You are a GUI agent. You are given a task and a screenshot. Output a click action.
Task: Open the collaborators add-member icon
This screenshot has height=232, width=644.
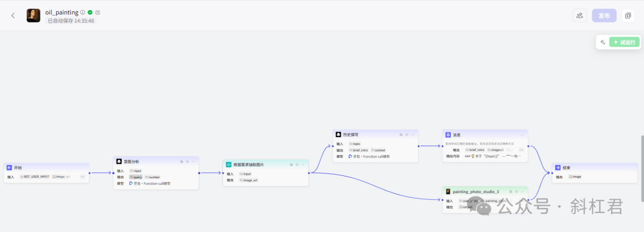pyautogui.click(x=580, y=16)
